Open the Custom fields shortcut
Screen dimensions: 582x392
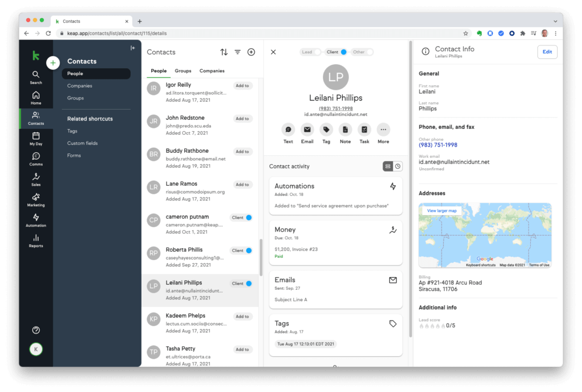(x=82, y=143)
